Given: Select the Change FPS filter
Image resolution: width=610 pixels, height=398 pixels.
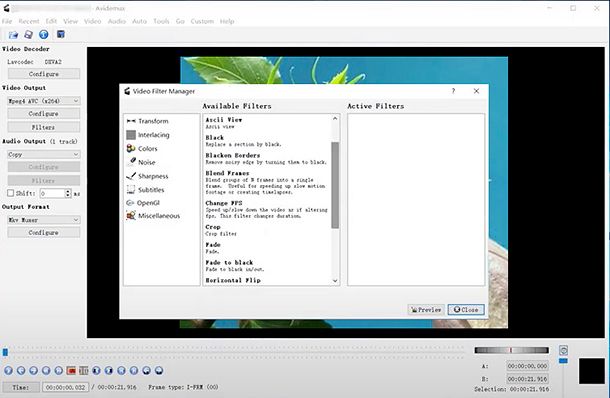Looking at the screenshot, I should click(x=267, y=209).
